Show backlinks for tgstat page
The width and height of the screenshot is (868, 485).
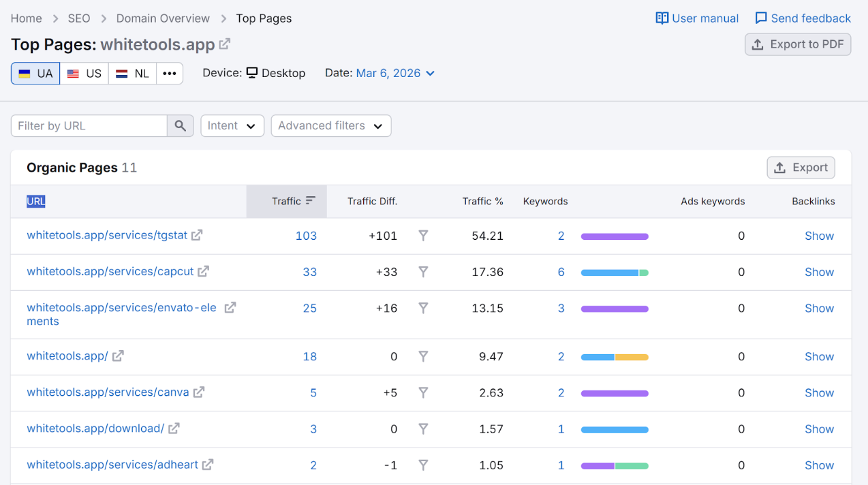point(819,236)
